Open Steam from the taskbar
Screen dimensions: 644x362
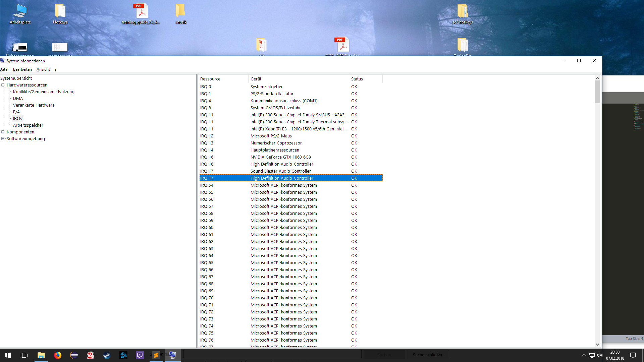[x=107, y=355]
